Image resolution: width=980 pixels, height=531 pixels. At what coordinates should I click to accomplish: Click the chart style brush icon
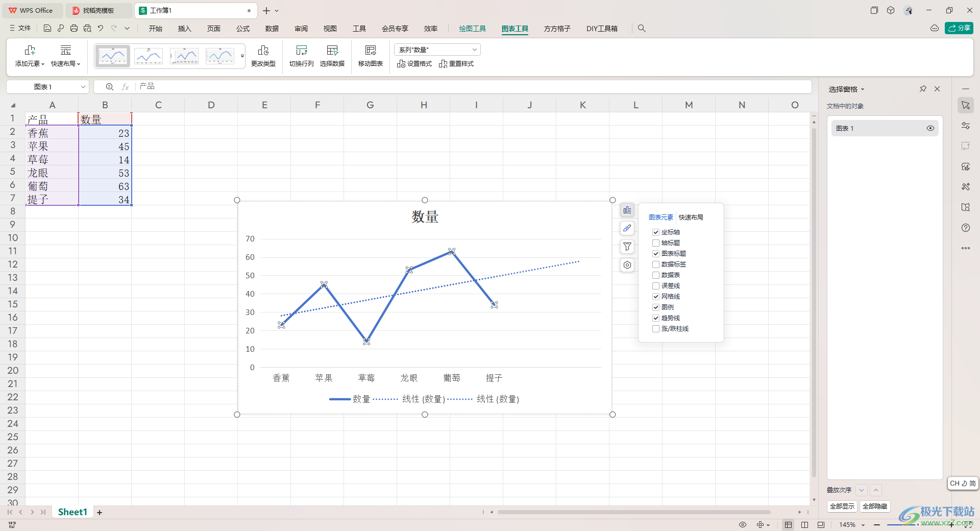[627, 228]
